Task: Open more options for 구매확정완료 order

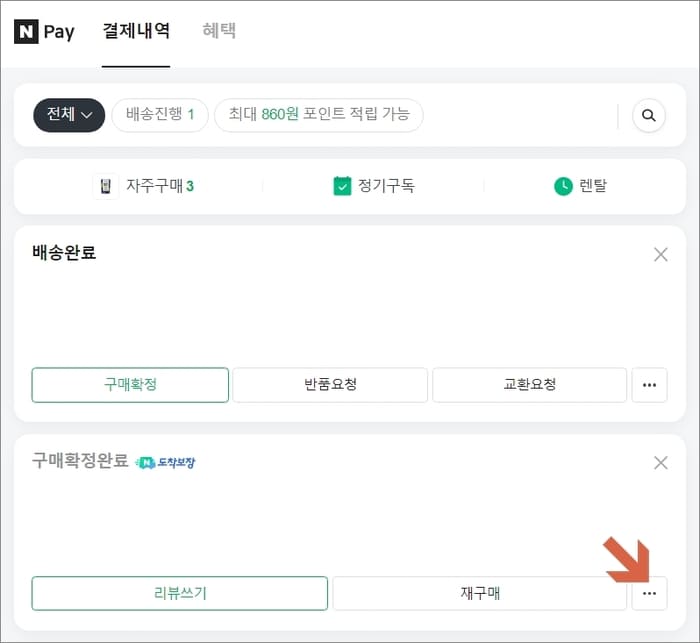Action: pos(650,593)
